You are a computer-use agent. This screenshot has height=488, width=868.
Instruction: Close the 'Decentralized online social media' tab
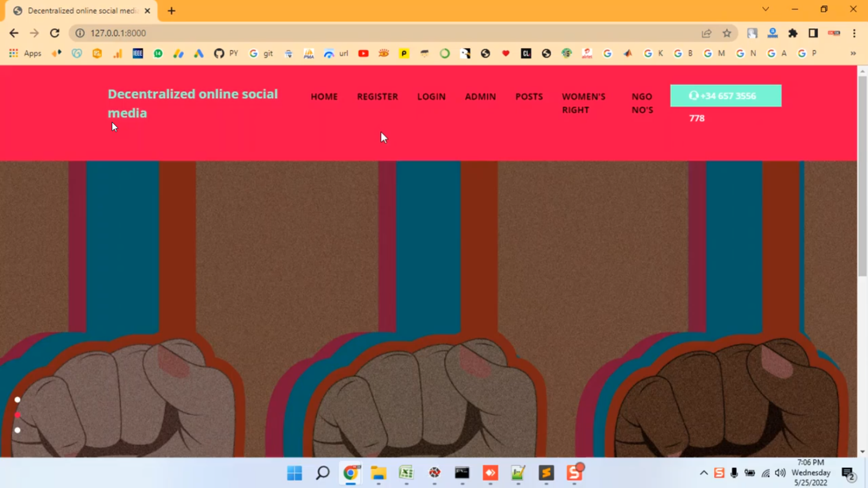[x=148, y=10]
